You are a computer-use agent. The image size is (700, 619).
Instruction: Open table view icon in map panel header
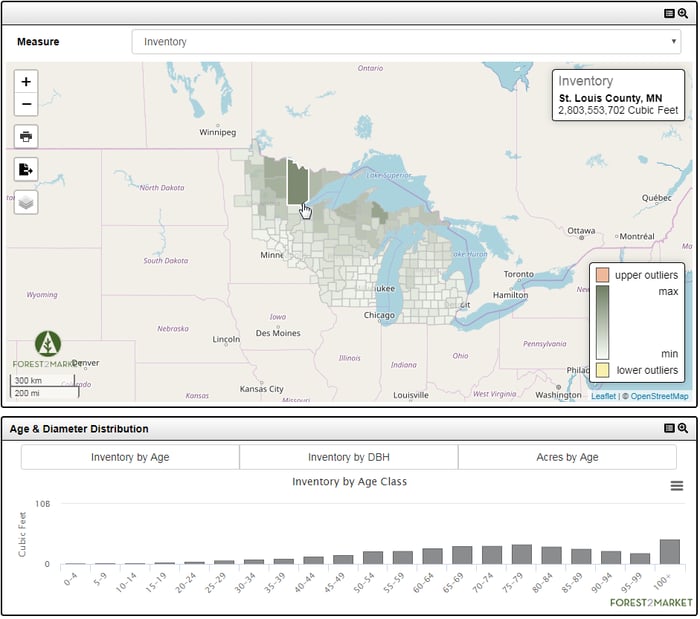pyautogui.click(x=669, y=13)
